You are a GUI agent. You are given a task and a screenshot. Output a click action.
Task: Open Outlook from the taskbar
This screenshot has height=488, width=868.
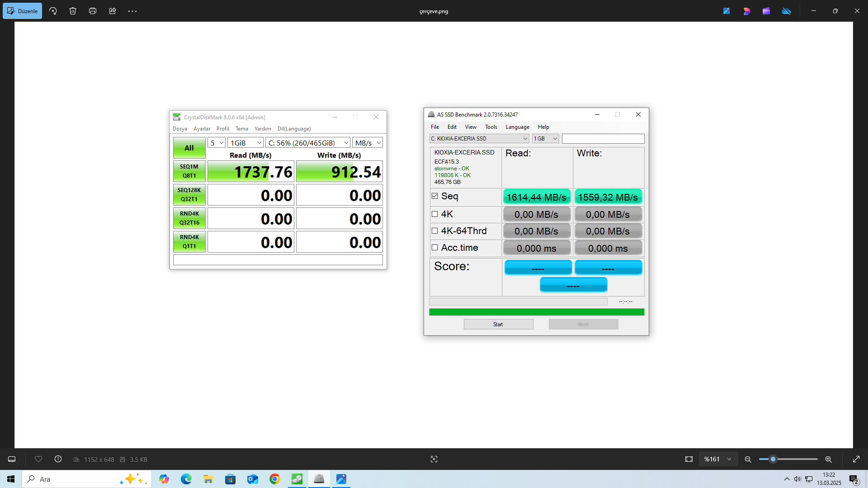pyautogui.click(x=253, y=479)
